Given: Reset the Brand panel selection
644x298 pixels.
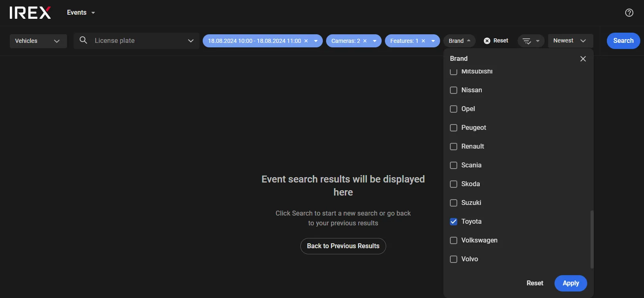Looking at the screenshot, I should tap(535, 283).
